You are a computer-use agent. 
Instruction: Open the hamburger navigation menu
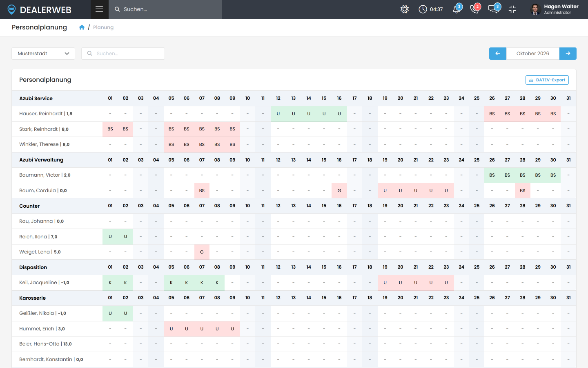pyautogui.click(x=99, y=9)
